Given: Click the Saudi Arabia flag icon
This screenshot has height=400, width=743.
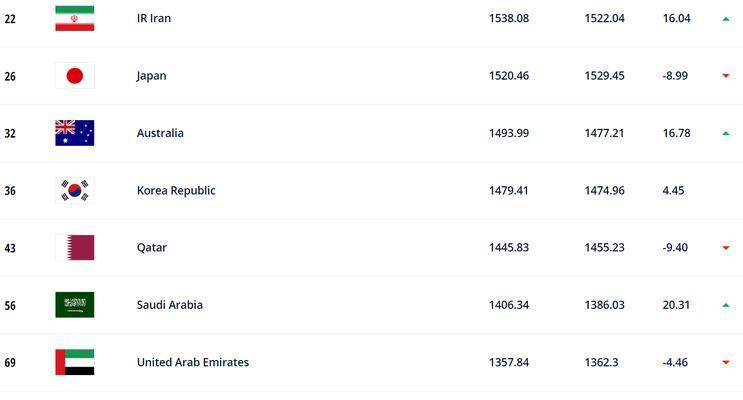Looking at the screenshot, I should coord(74,305).
